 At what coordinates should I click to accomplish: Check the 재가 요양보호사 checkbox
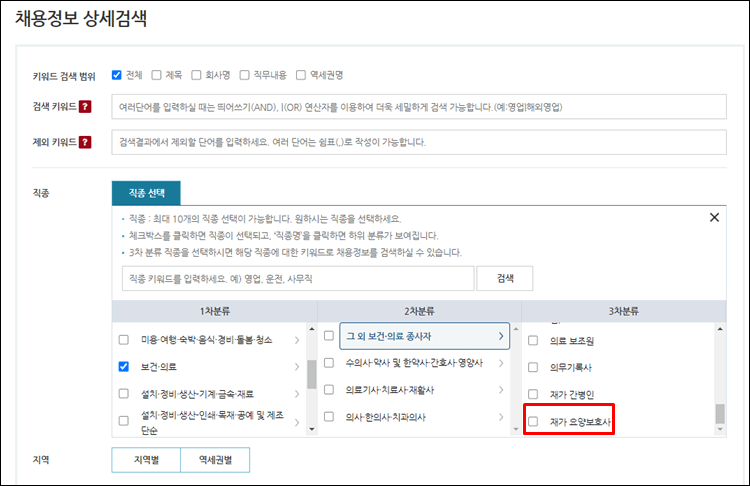pos(533,422)
